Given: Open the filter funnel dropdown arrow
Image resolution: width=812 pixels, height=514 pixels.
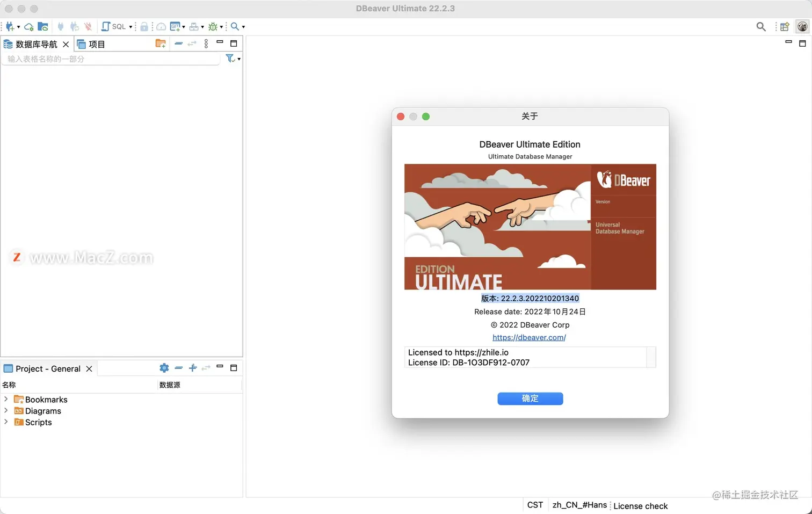Looking at the screenshot, I should tap(239, 59).
